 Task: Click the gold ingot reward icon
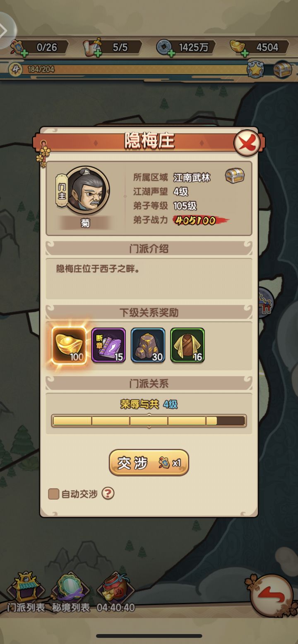[x=69, y=346]
